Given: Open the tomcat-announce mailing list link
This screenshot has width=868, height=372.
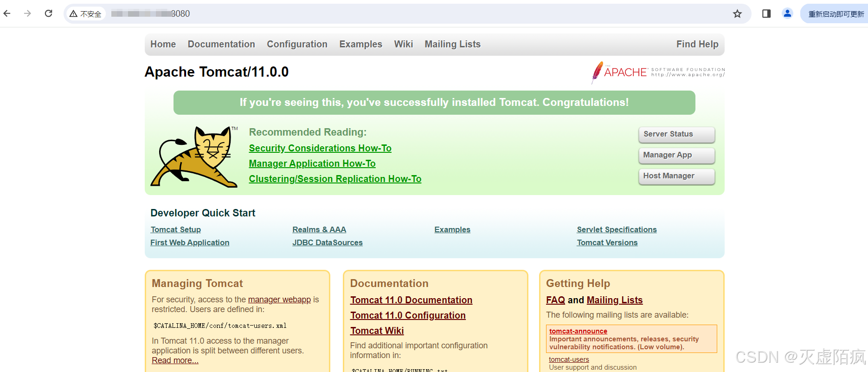Looking at the screenshot, I should [x=578, y=331].
